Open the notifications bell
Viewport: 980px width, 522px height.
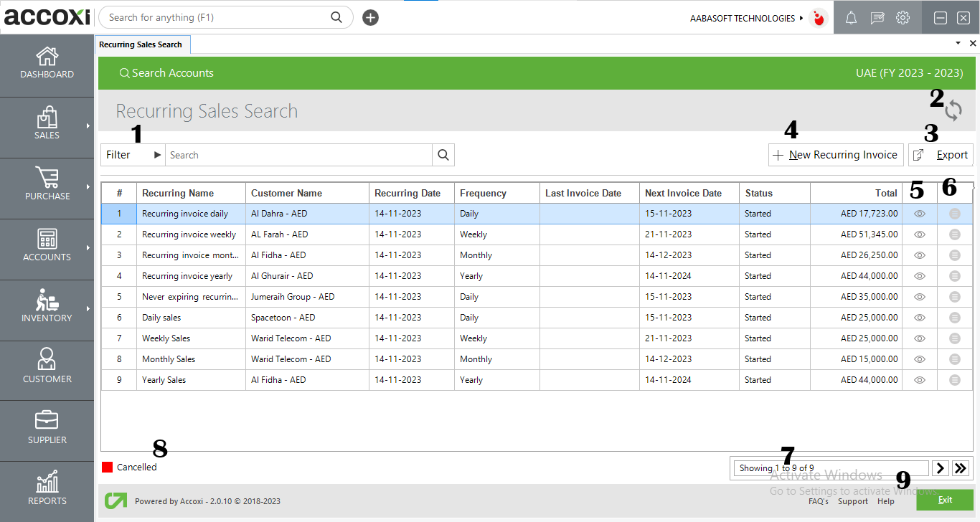(x=851, y=17)
